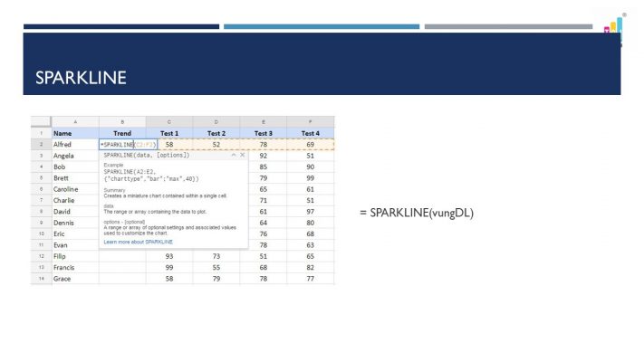644x362 pixels.
Task: Select the Name header cell
Action: tap(74, 133)
